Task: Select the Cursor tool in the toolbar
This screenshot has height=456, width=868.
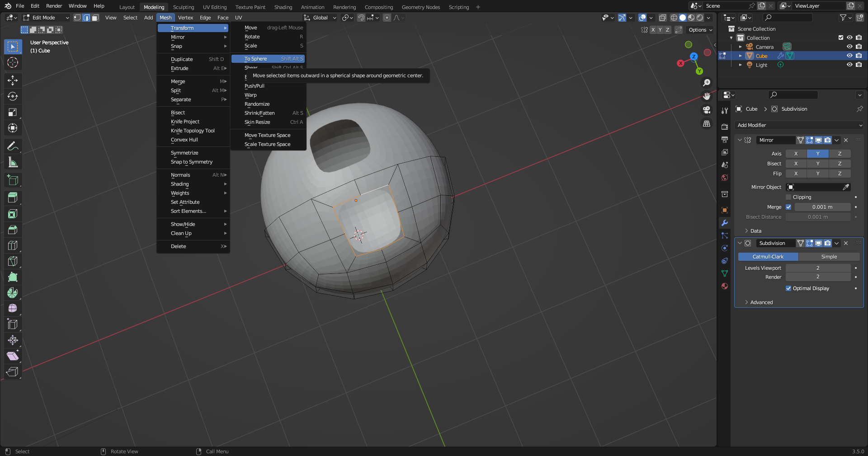Action: click(13, 62)
